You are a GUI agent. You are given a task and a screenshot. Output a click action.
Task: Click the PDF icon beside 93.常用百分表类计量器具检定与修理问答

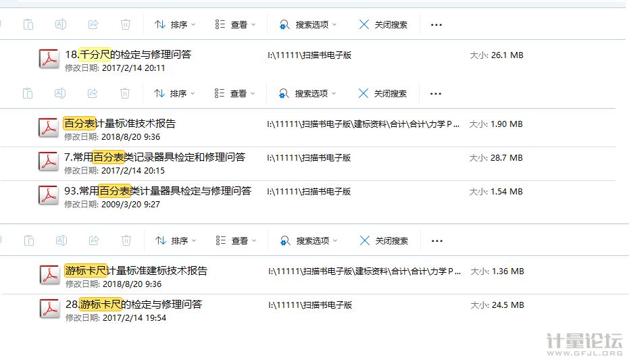pos(49,196)
